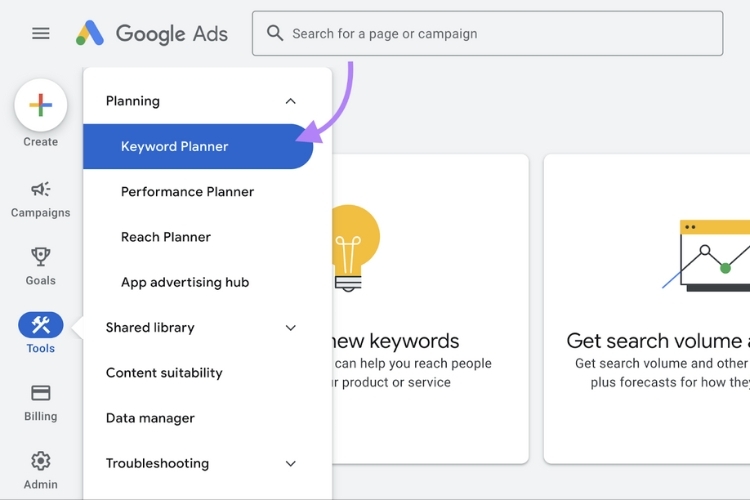Open Campaigns from the megaphone icon
The height and width of the screenshot is (500, 750).
click(x=40, y=190)
